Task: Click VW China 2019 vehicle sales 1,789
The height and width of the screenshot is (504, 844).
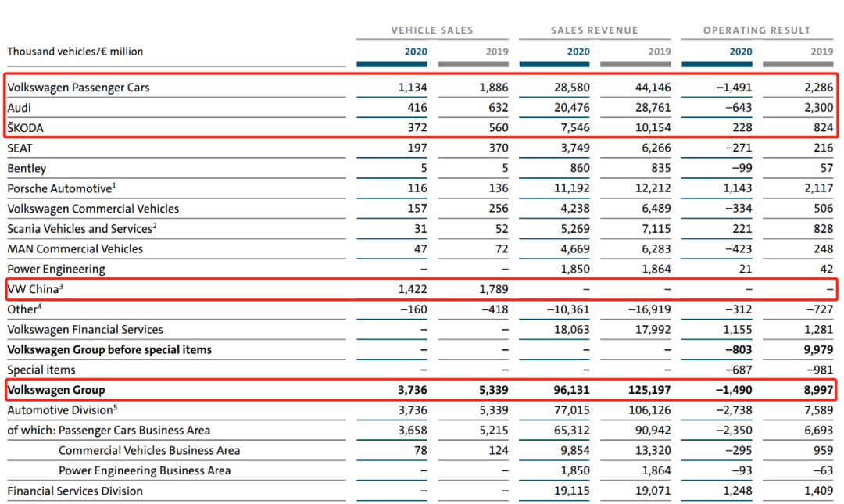Action: pyautogui.click(x=494, y=289)
